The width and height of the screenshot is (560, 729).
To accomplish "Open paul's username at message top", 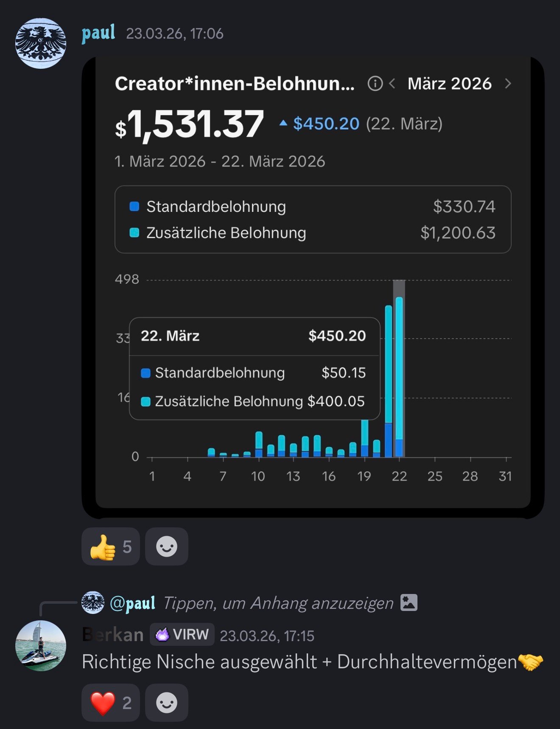I will click(x=98, y=33).
